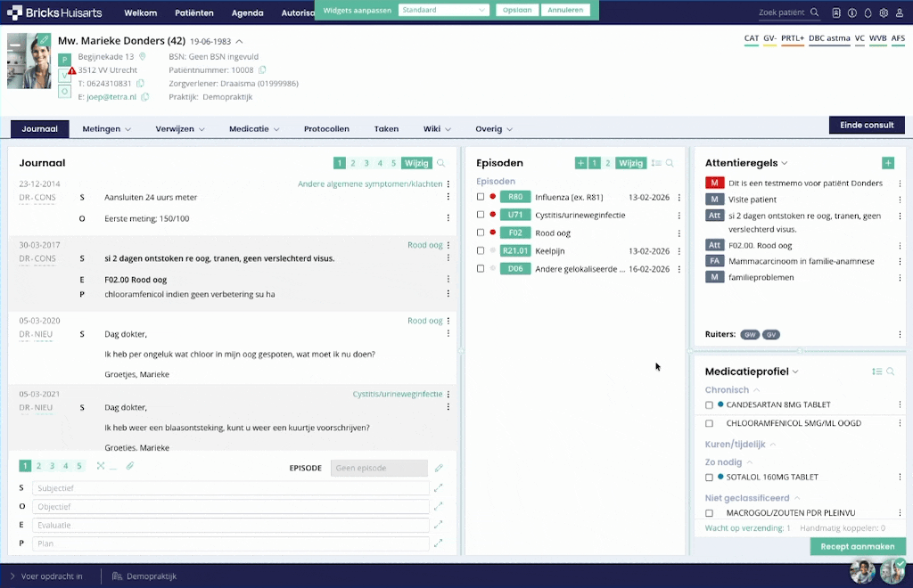913x588 pixels.
Task: Click the Einde consult button
Action: click(x=866, y=126)
